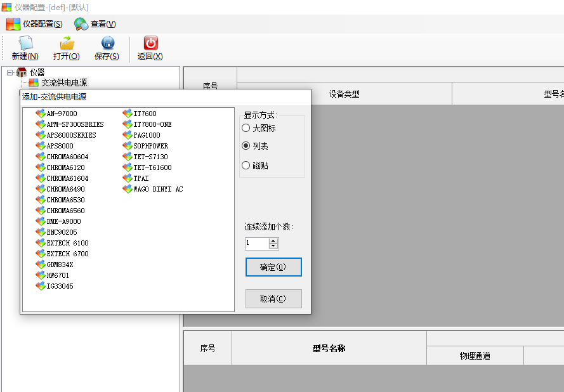Select the EXTECH 6700 device icon
Viewport: 564px width, 392px height.
click(x=41, y=254)
